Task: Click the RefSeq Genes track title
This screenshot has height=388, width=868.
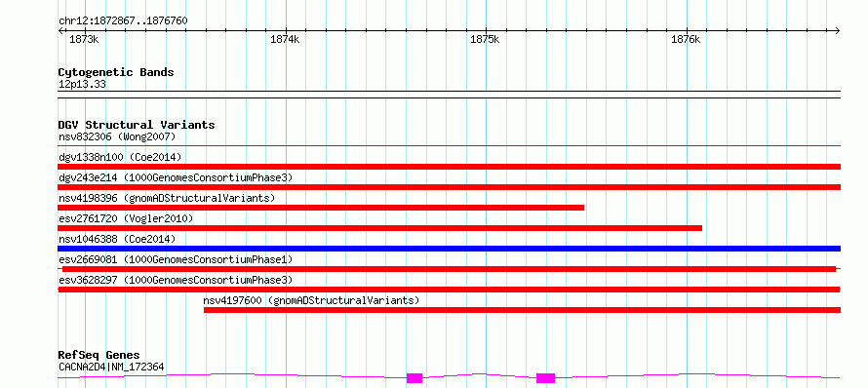Action: [x=99, y=356]
